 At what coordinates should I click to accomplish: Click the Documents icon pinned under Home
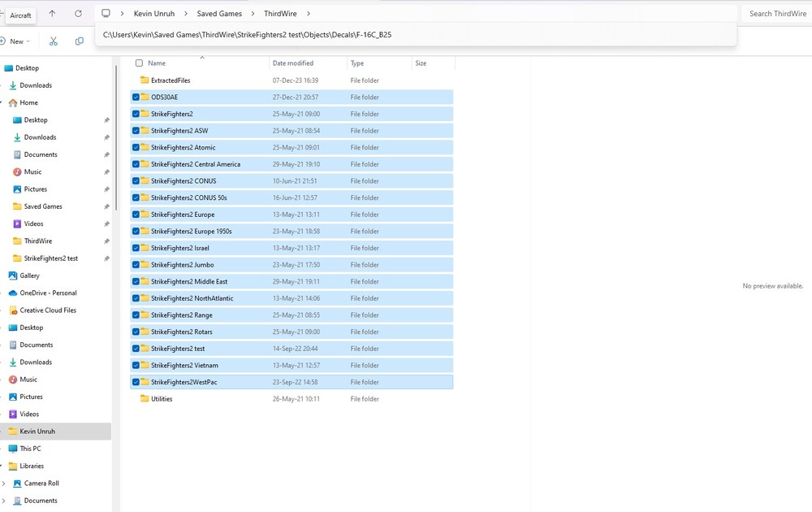pos(17,154)
